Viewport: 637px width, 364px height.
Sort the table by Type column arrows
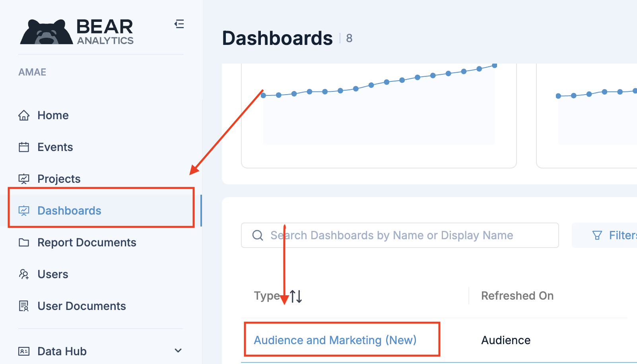pyautogui.click(x=296, y=296)
